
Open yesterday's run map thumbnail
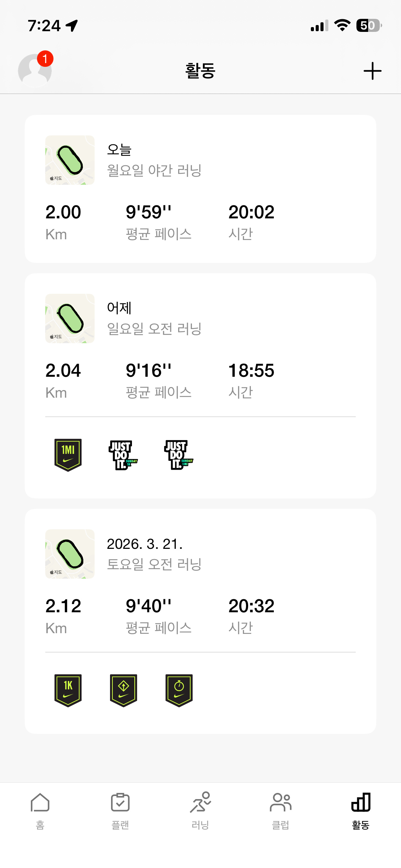[x=70, y=318]
